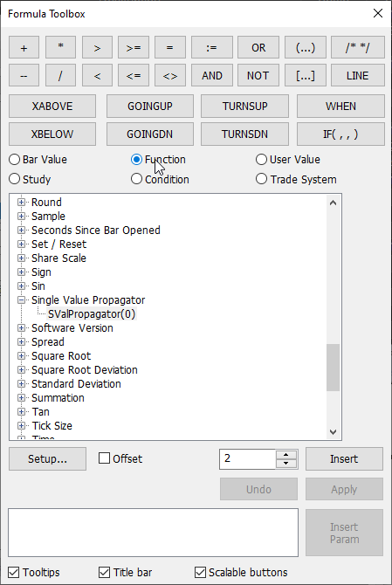Expand the Standard Deviation tree node

(21, 383)
